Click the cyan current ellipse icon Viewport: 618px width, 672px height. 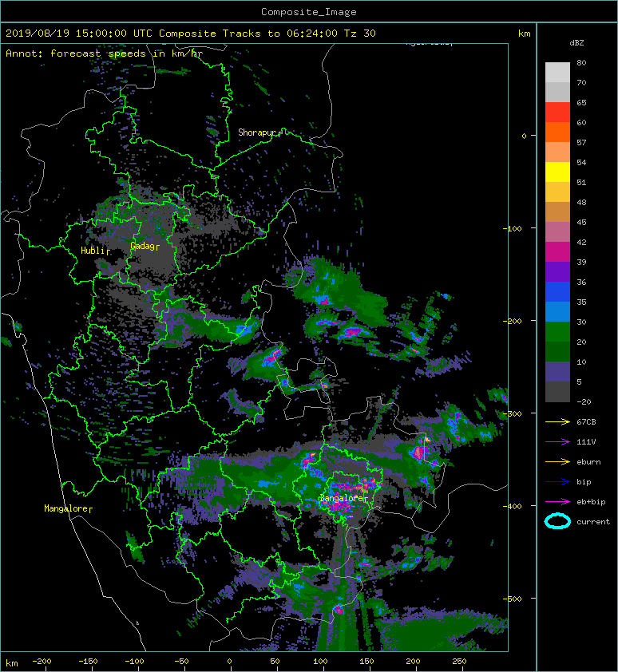pos(557,522)
